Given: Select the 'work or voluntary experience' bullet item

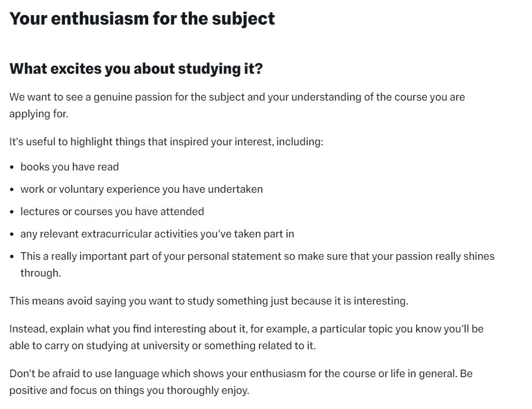Looking at the screenshot, I should tap(141, 189).
